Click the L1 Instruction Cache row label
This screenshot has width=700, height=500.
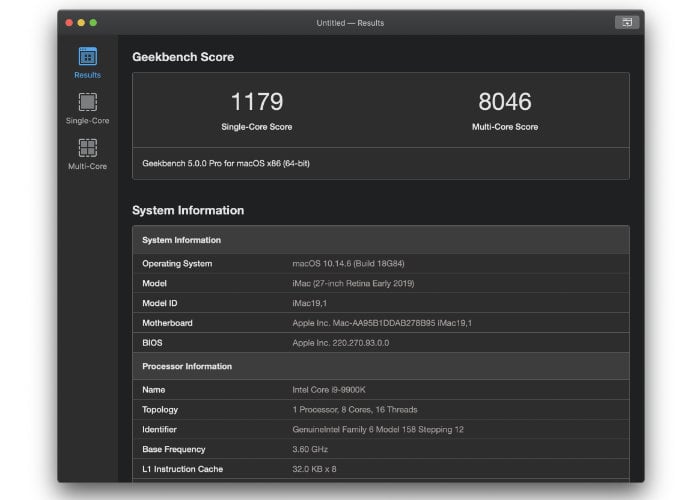(x=183, y=469)
